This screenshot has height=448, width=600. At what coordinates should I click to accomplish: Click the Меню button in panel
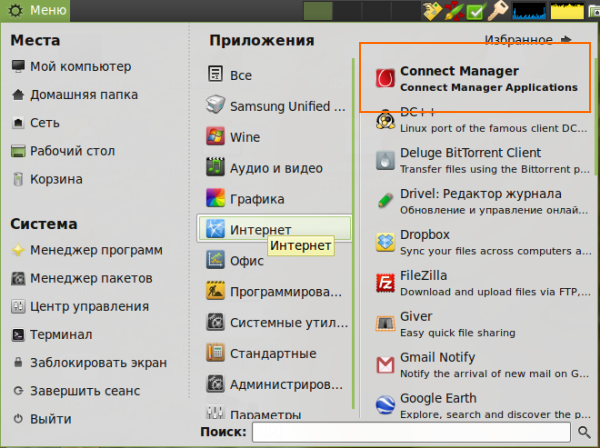(x=39, y=11)
